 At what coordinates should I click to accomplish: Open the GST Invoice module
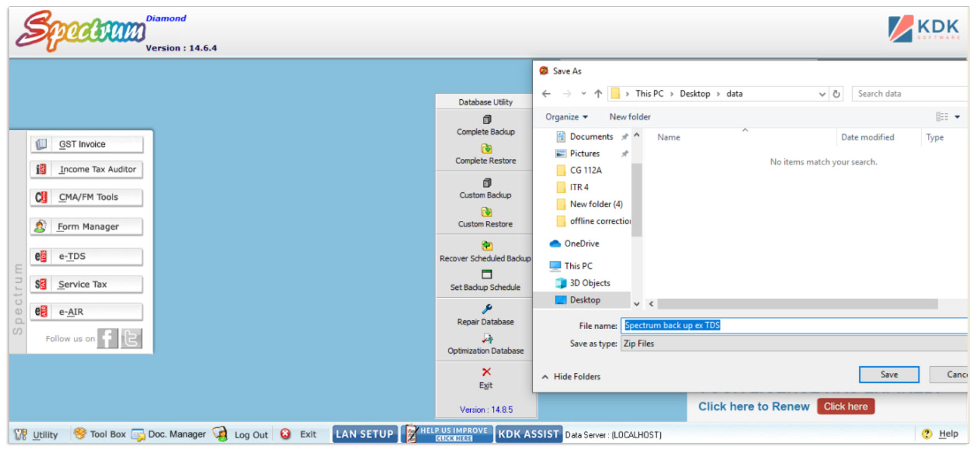[86, 144]
